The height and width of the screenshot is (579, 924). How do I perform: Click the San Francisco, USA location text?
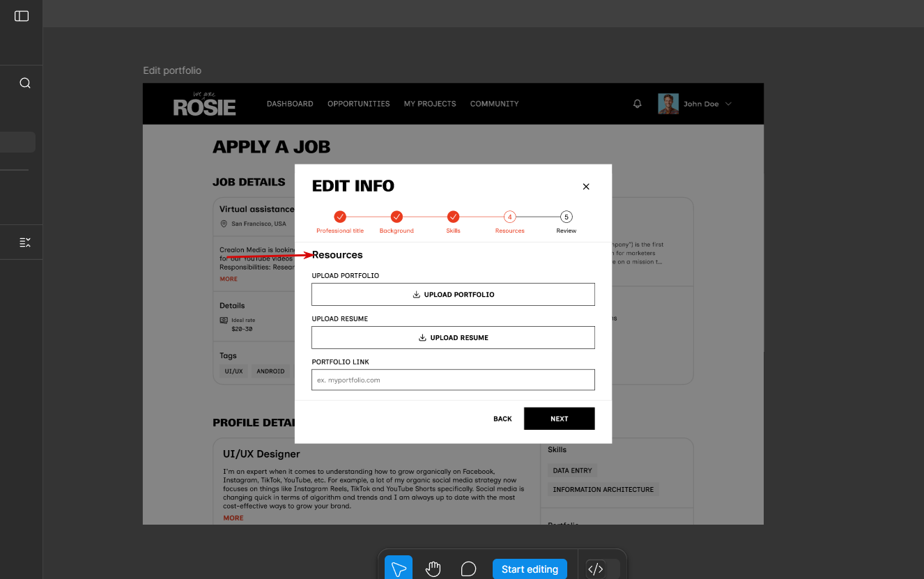coord(259,224)
